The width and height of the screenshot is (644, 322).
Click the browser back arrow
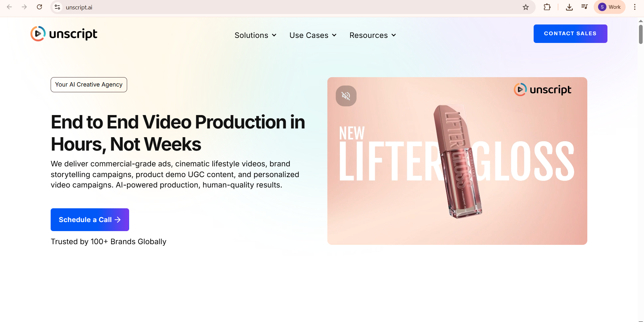pos(9,7)
